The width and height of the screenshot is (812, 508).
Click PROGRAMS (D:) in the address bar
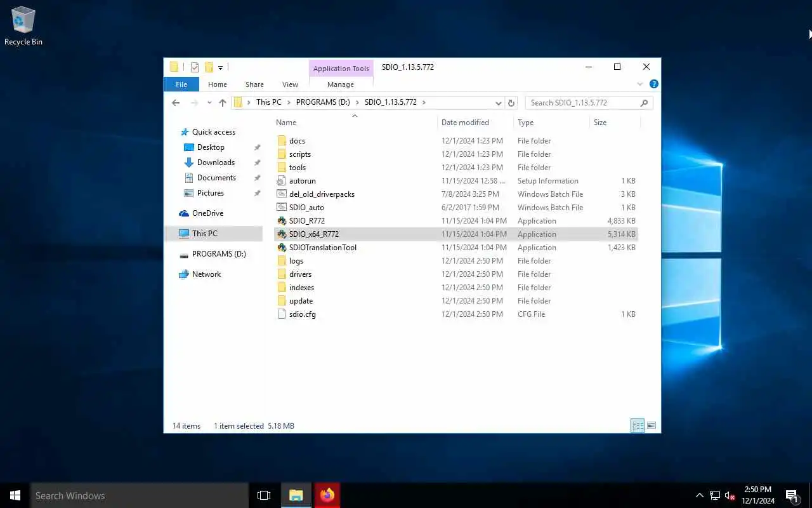click(323, 102)
